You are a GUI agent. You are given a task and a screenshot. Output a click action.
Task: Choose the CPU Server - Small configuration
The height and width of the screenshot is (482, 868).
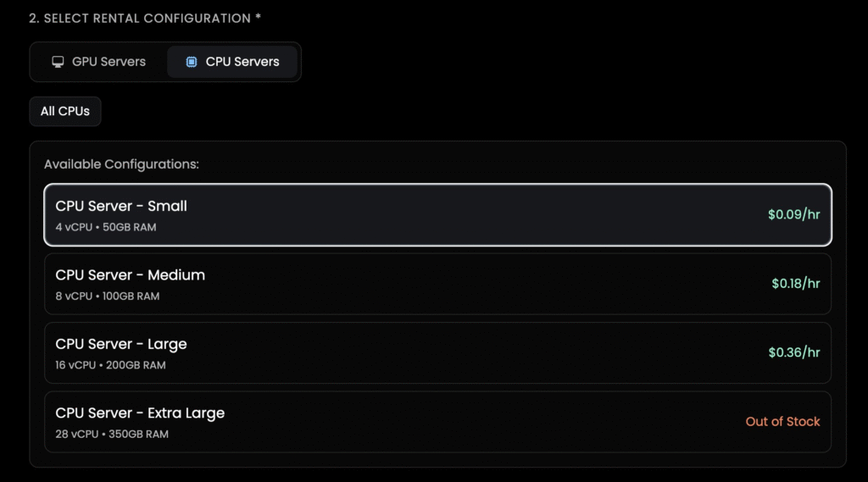437,215
